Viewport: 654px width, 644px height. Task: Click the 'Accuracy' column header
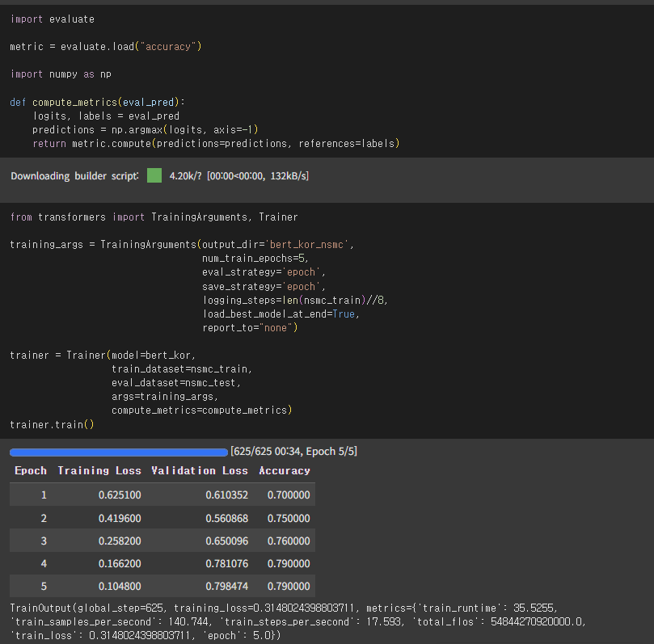tap(285, 470)
